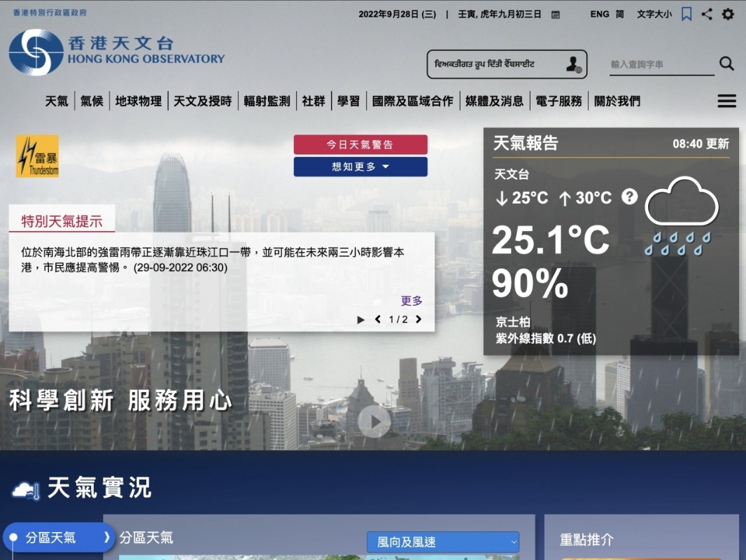
Task: Open the 地球物理 menu
Action: point(139,101)
